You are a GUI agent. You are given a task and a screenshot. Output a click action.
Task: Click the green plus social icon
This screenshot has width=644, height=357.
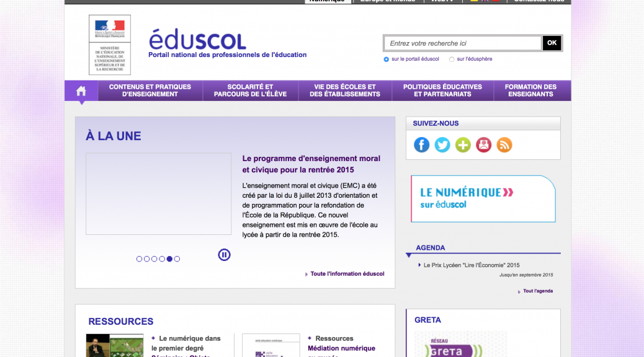(463, 145)
